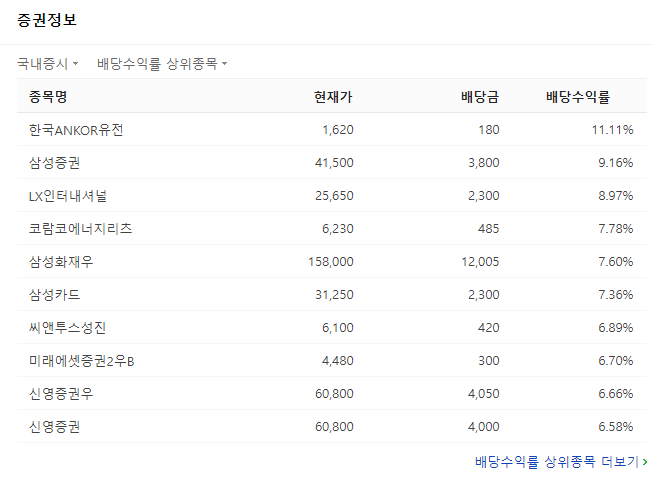
Task: Open stock 씨앤투스성진
Action: click(67, 328)
